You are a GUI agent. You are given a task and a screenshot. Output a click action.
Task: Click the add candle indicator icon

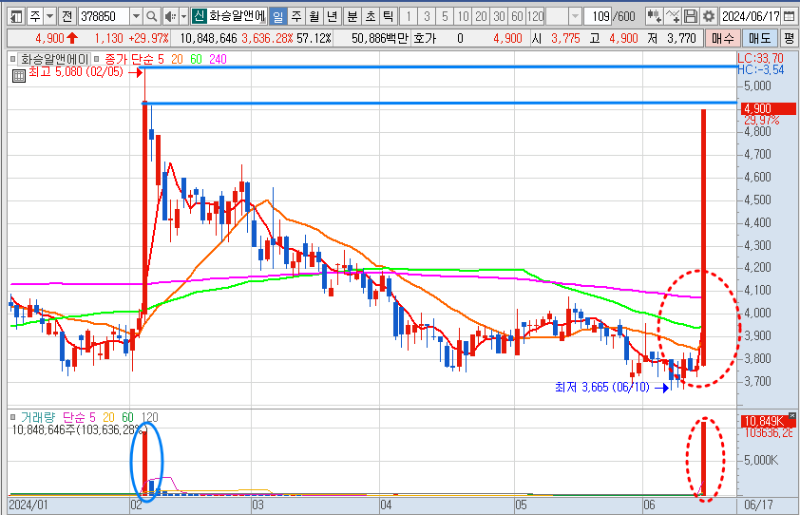point(654,16)
